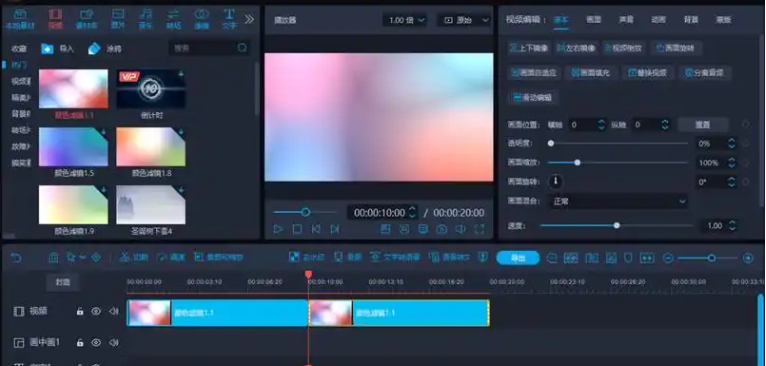Image resolution: width=766 pixels, height=366 pixels.
Task: Click the delete trash icon in timeline toolbar
Action: (53, 257)
